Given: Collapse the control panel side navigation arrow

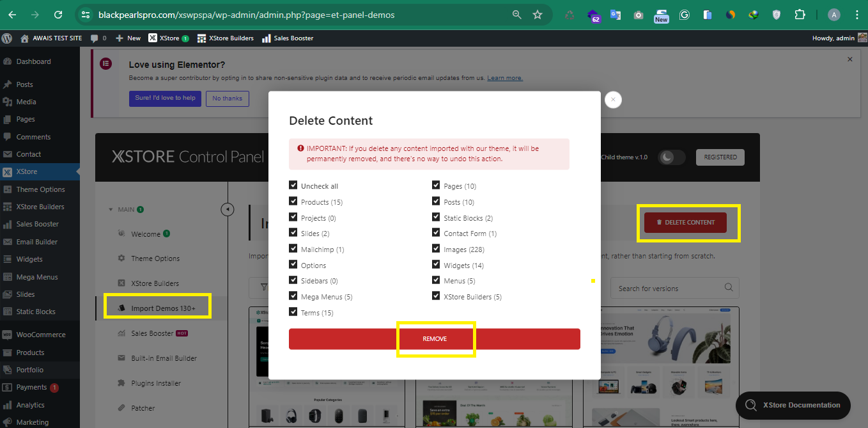Looking at the screenshot, I should (228, 209).
